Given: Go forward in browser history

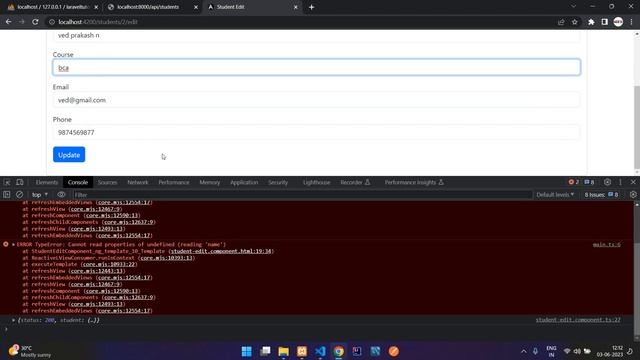Looking at the screenshot, I should [x=22, y=22].
